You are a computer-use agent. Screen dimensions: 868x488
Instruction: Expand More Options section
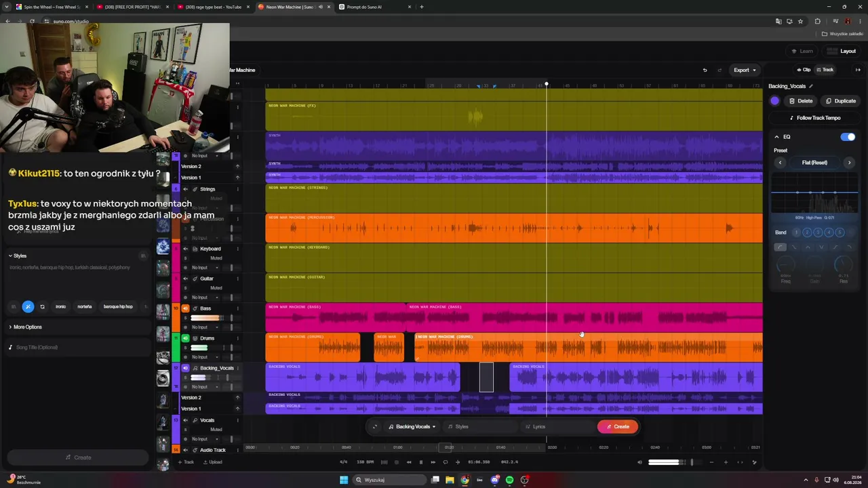click(25, 327)
